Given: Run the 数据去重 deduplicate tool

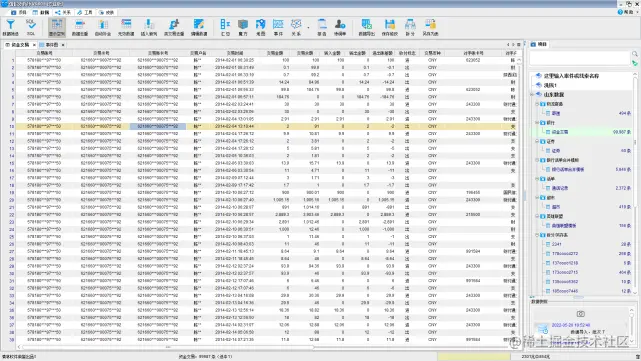Looking at the screenshot, I should click(80, 27).
